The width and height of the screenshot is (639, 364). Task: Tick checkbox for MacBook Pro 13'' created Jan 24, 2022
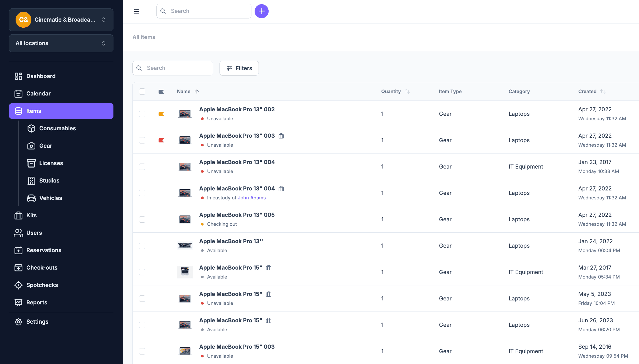[x=142, y=246]
